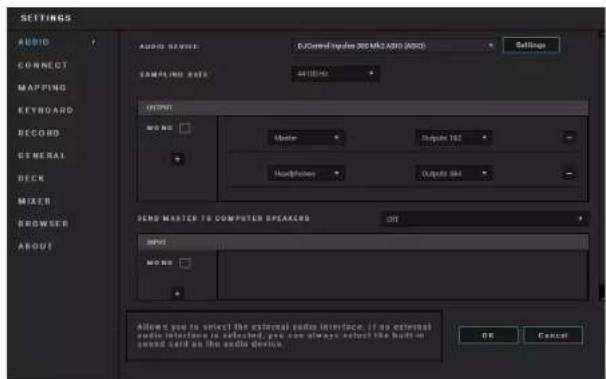Click the Input section header
The height and width of the screenshot is (379, 606).
click(363, 242)
